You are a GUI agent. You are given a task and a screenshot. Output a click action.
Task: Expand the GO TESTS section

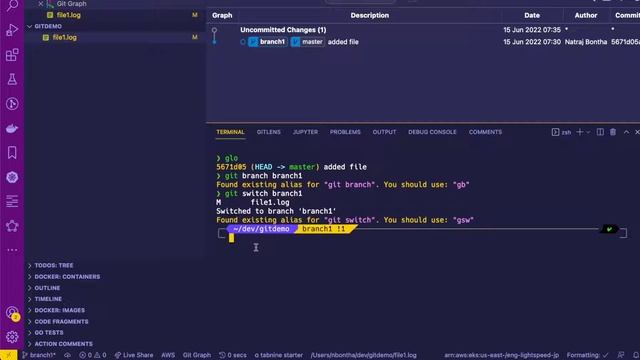tap(49, 333)
